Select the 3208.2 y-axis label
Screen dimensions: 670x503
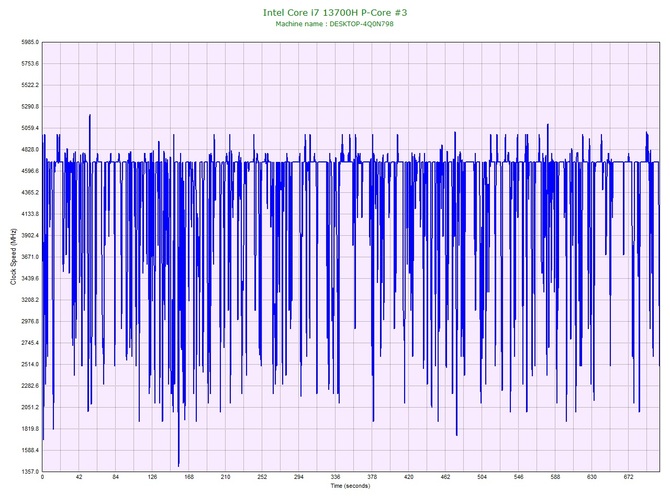point(30,300)
